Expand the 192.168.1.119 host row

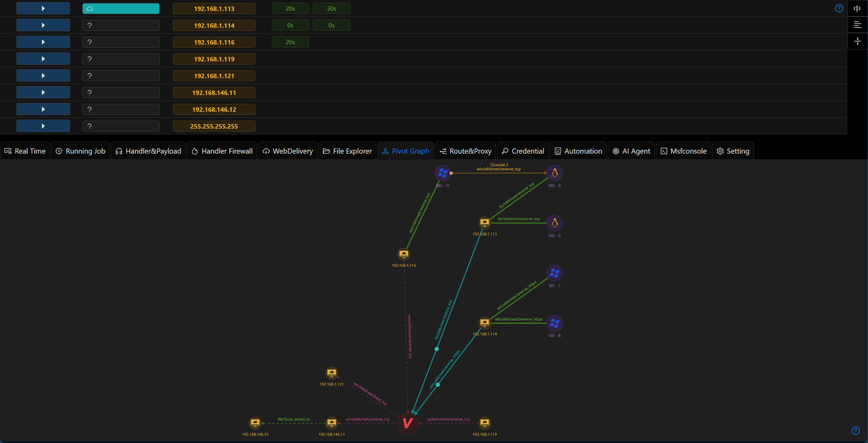click(43, 59)
